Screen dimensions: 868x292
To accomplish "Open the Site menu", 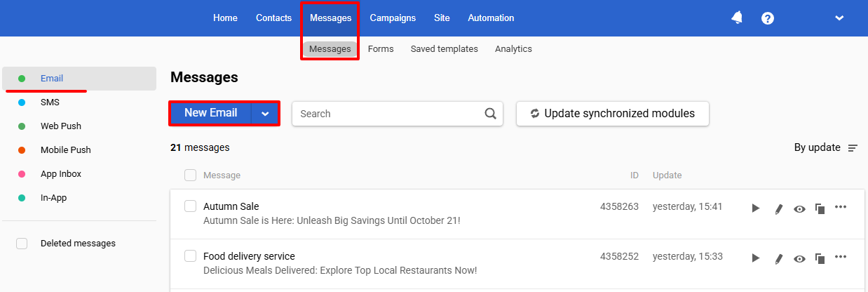I will (x=442, y=18).
